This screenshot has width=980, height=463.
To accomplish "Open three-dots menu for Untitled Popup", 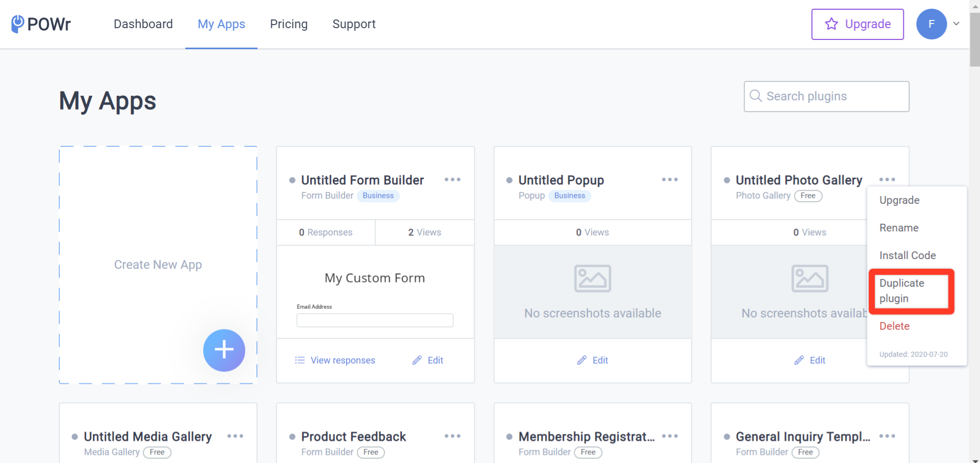I will (670, 180).
